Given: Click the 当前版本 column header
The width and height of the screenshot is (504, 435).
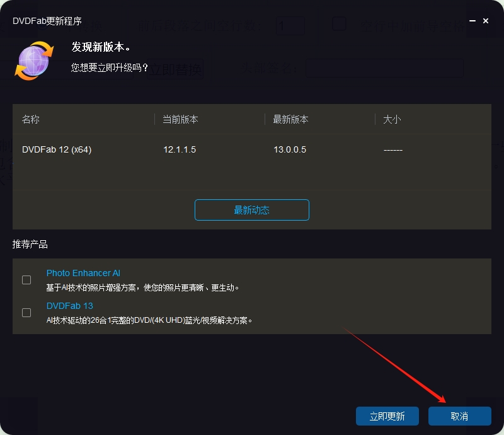Looking at the screenshot, I should click(x=180, y=119).
